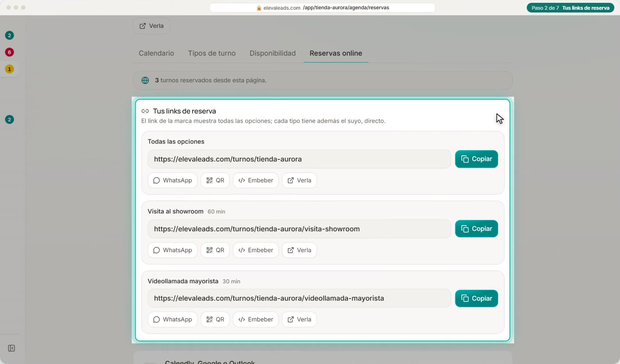The height and width of the screenshot is (364, 620).
Task: Click Embeber for Todas las opciones
Action: (x=256, y=180)
